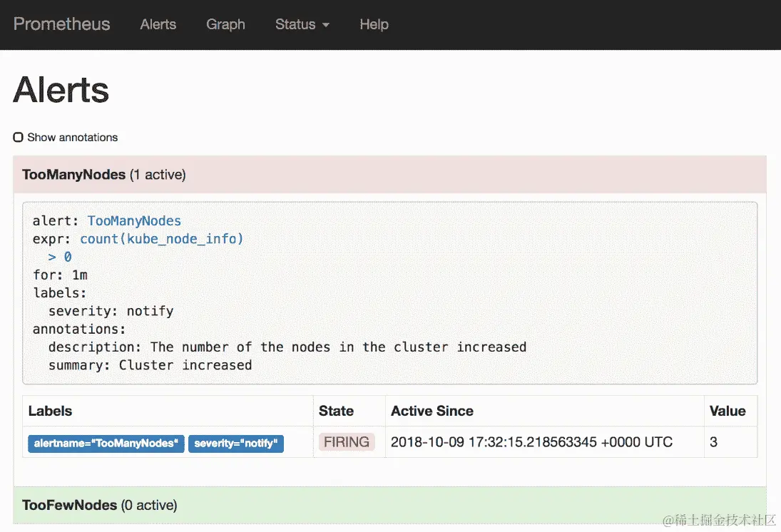Collapse the TooManyNodes (1 active) alert header

click(389, 174)
